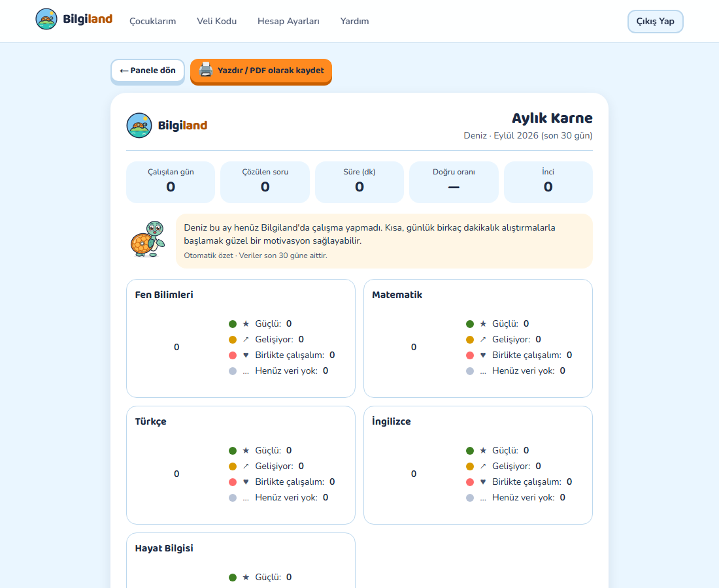Screen dimensions: 719x588
Task: Click the printer icon on the orange button
Action: 206,70
